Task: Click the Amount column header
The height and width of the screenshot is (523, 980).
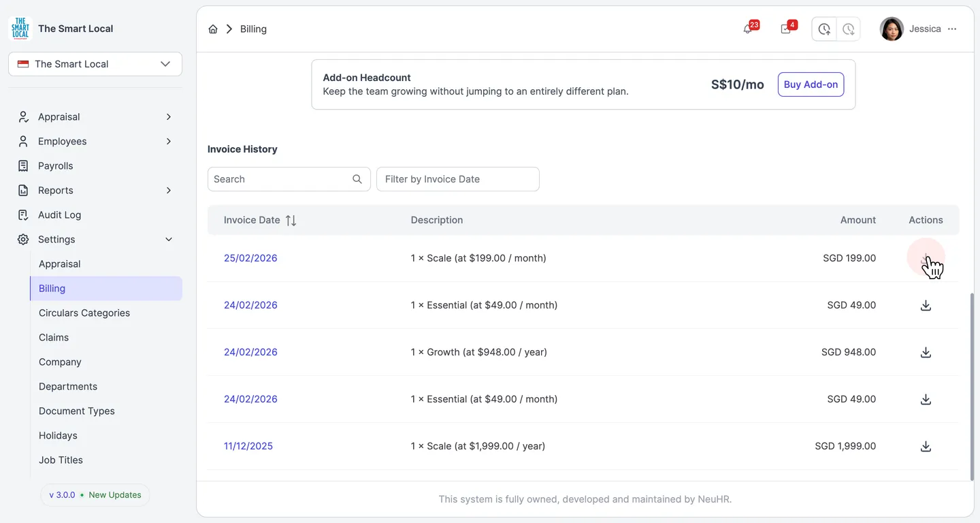Action: click(858, 220)
